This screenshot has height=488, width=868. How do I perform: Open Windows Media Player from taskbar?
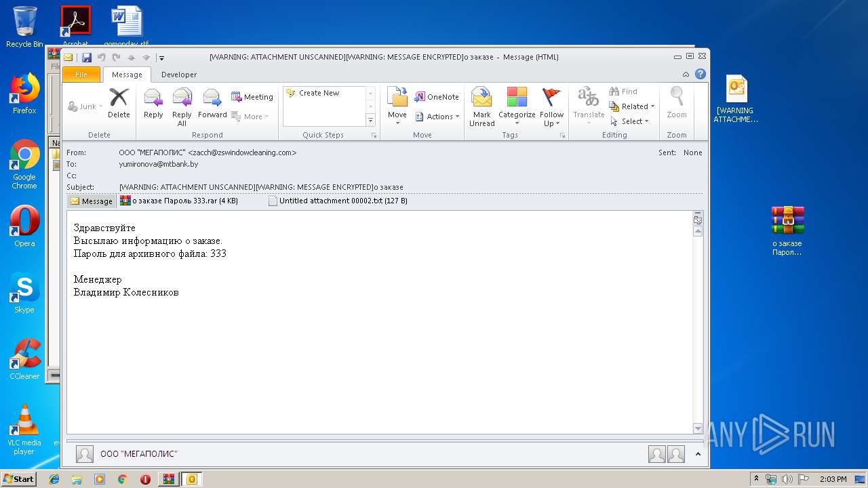pyautogui.click(x=100, y=479)
